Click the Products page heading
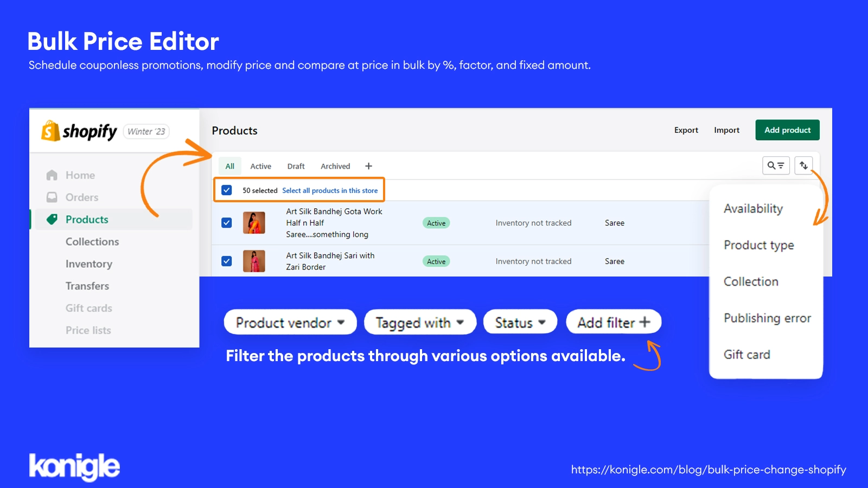 [234, 131]
